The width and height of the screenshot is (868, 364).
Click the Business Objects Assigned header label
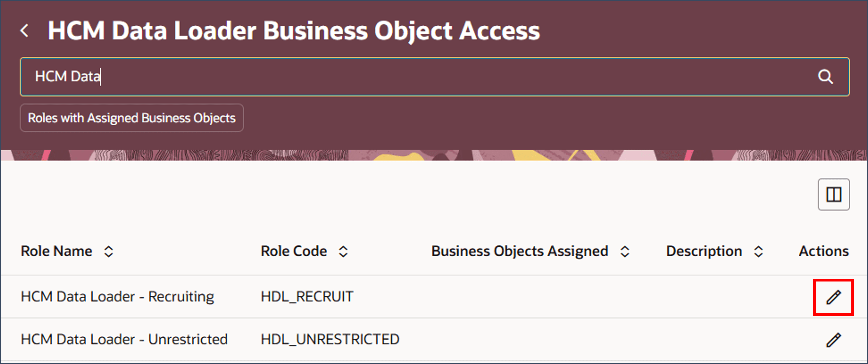pos(520,251)
